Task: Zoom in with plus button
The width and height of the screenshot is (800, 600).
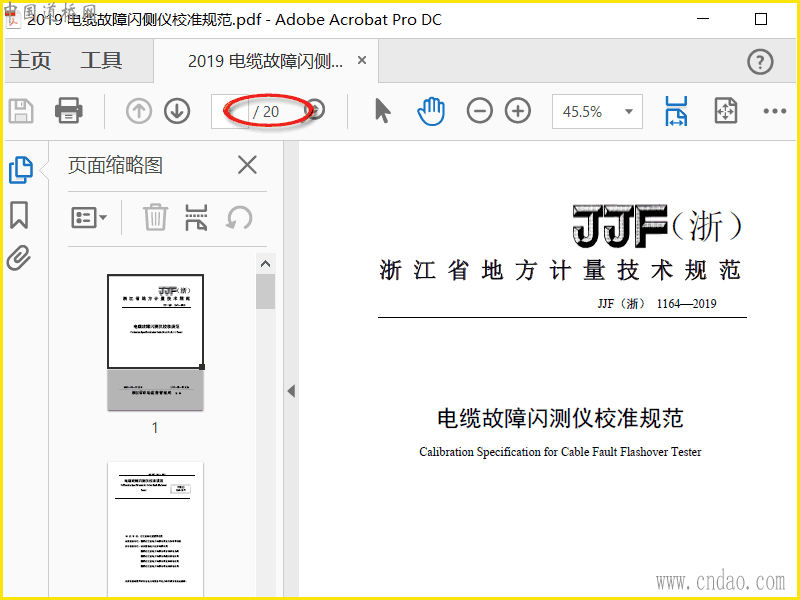Action: coord(518,111)
